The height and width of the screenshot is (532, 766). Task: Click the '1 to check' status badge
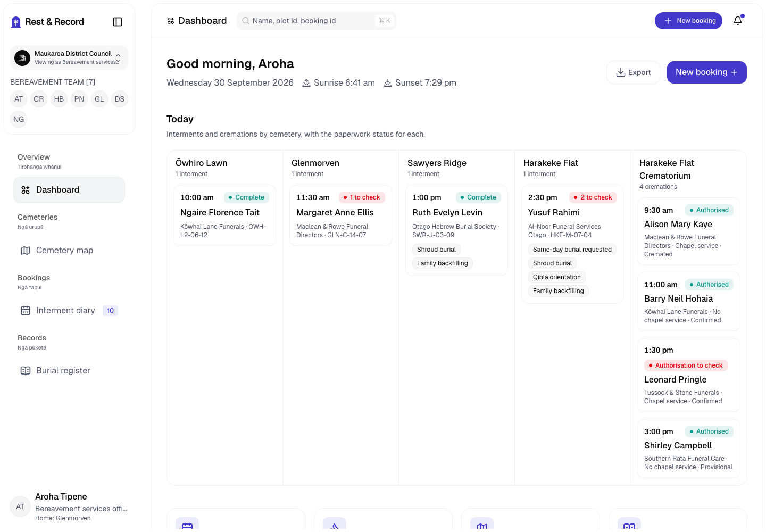click(362, 197)
